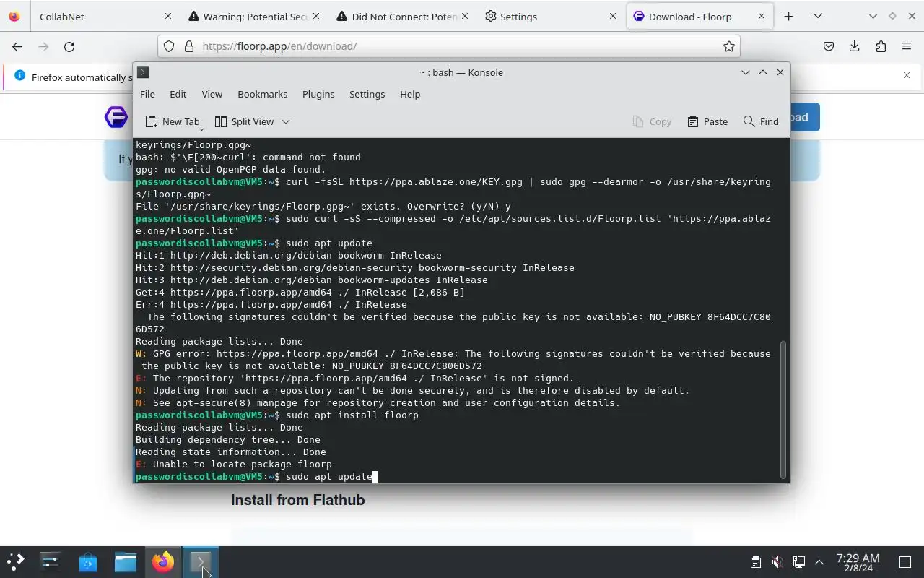Image resolution: width=924 pixels, height=578 pixels.
Task: Close the Warning: Potential Security tab
Action: 315,16
